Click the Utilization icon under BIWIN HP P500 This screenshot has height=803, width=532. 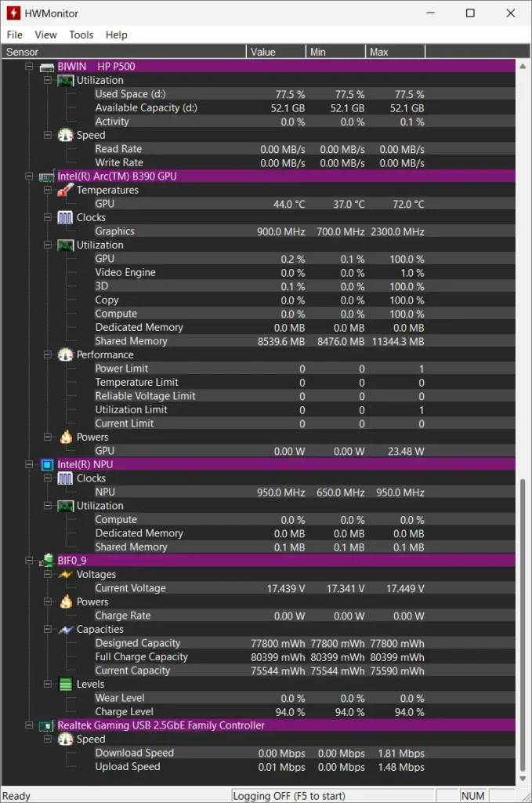pos(66,81)
